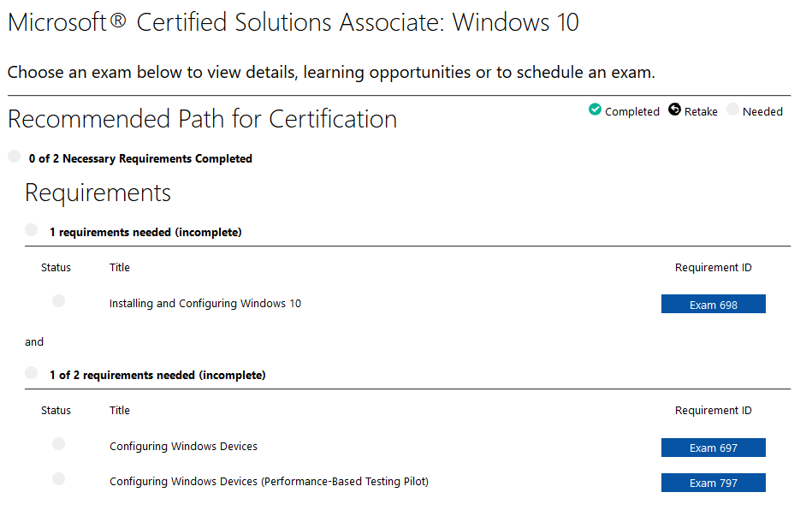This screenshot has width=812, height=516.
Task: Click status circle beside Installing and Configuring Windows 10
Action: (x=58, y=301)
